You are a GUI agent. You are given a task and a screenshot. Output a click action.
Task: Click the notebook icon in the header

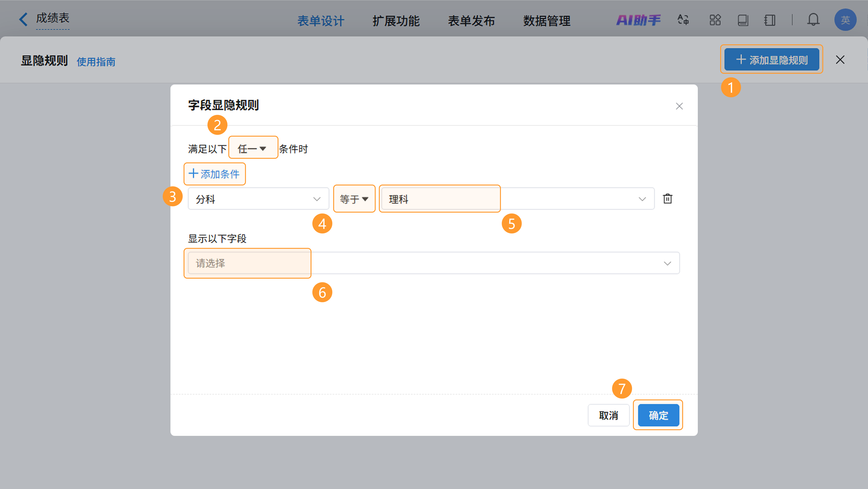click(x=770, y=20)
